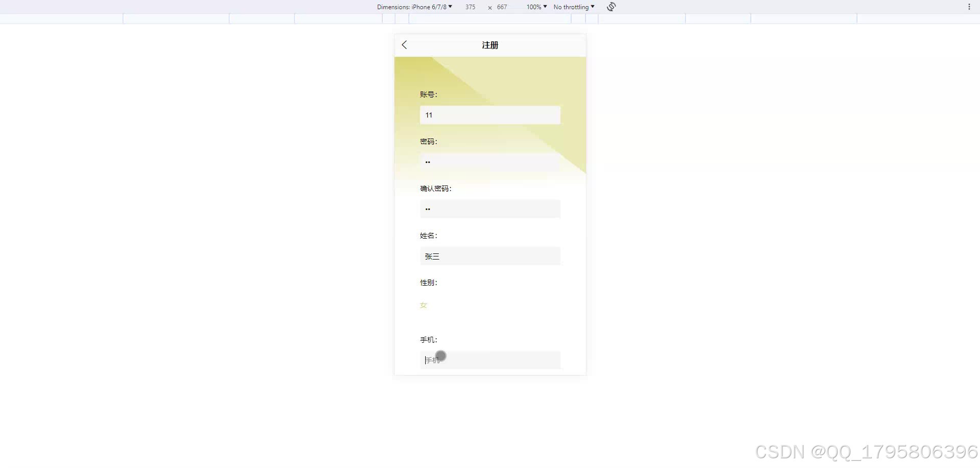The width and height of the screenshot is (980, 468).
Task: Click the 姓名 field containing 张三
Action: (x=490, y=256)
